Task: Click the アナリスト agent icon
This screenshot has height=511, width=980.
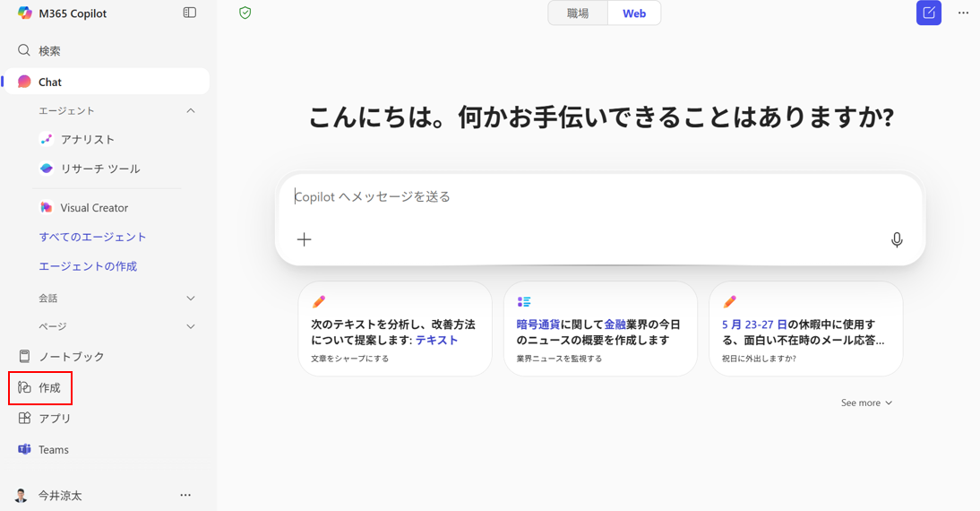Action: [47, 139]
